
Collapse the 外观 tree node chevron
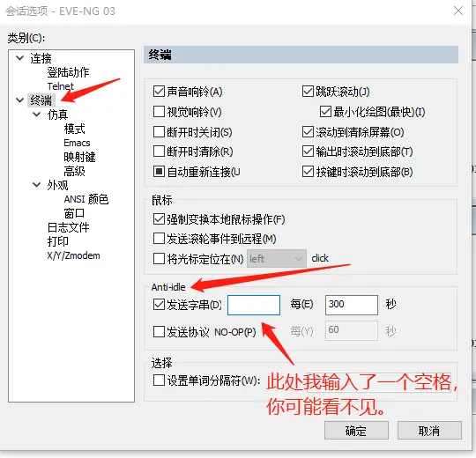pyautogui.click(x=36, y=185)
